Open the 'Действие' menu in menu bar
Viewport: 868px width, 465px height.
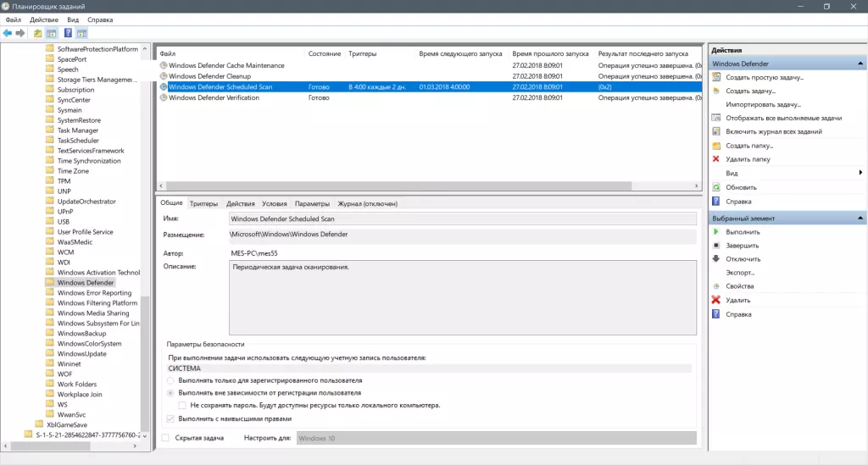click(x=44, y=19)
